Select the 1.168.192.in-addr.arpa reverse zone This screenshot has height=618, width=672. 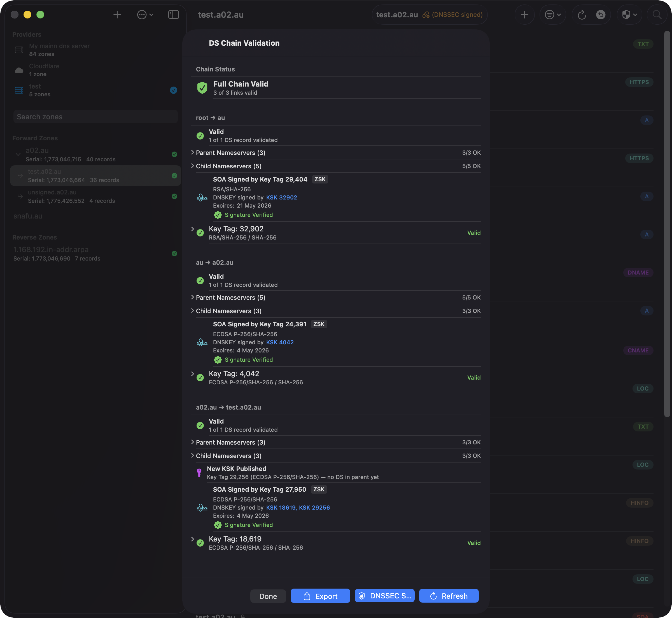(x=95, y=254)
